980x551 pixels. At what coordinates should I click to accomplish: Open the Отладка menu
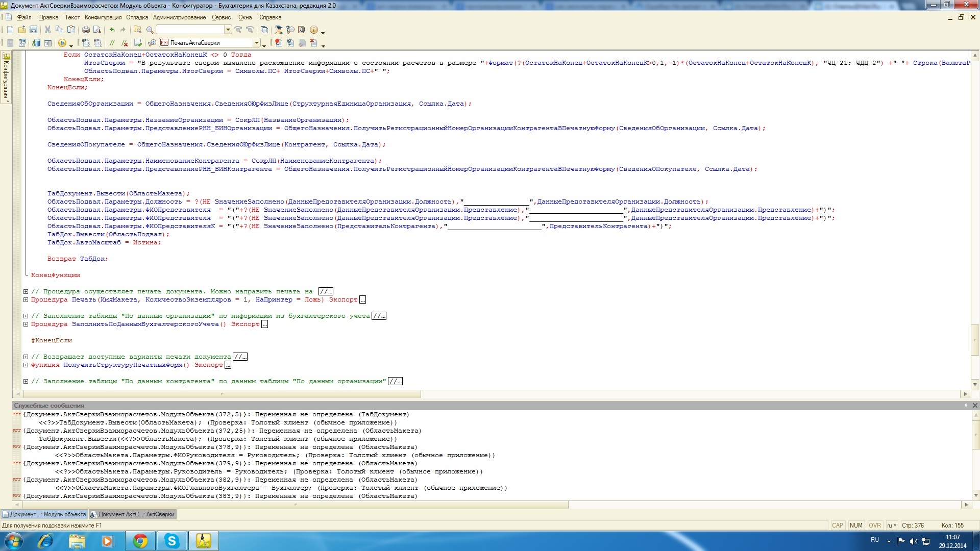(137, 17)
